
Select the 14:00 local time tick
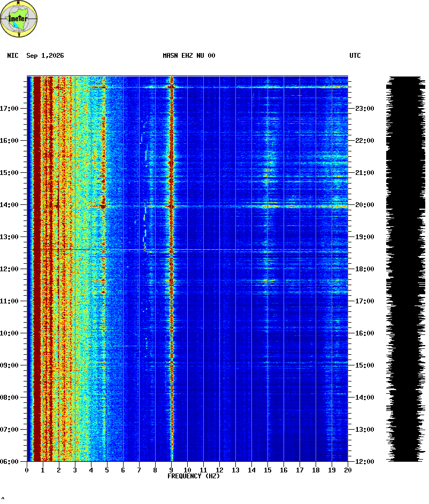click(9, 205)
